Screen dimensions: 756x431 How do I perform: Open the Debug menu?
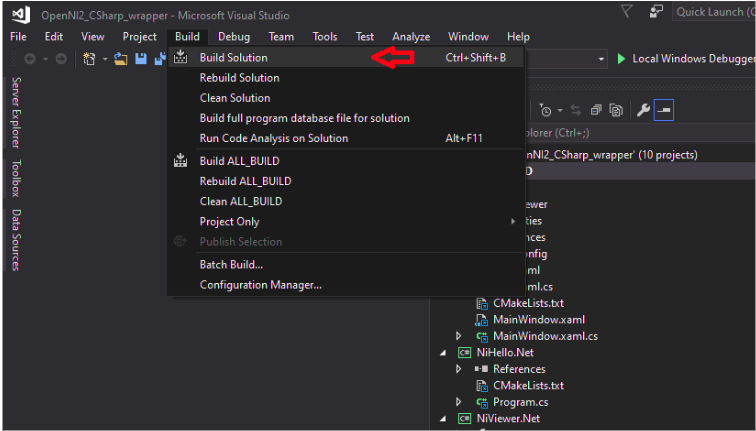pyautogui.click(x=234, y=37)
